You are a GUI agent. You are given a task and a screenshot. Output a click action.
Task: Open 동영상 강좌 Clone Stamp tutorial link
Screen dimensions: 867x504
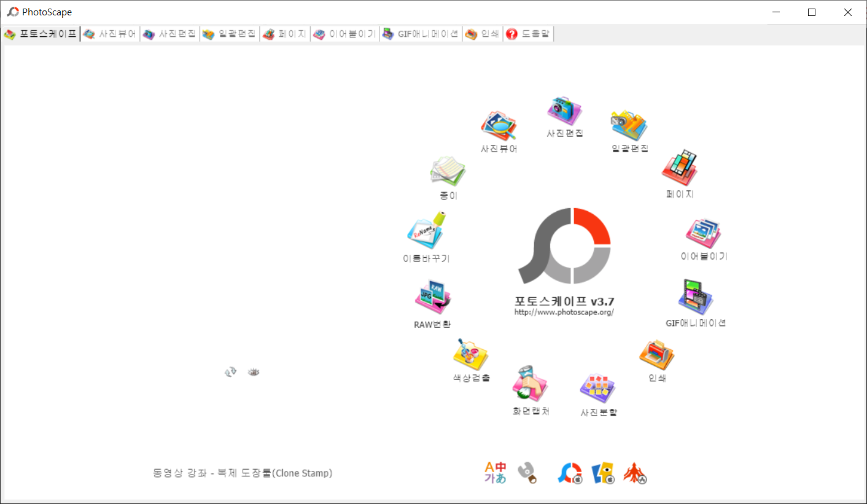click(243, 473)
